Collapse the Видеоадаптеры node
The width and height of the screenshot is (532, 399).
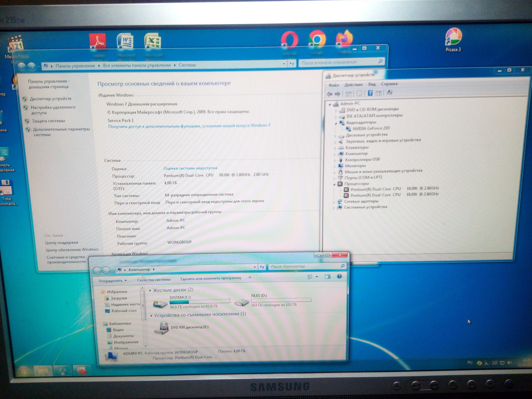(x=336, y=123)
